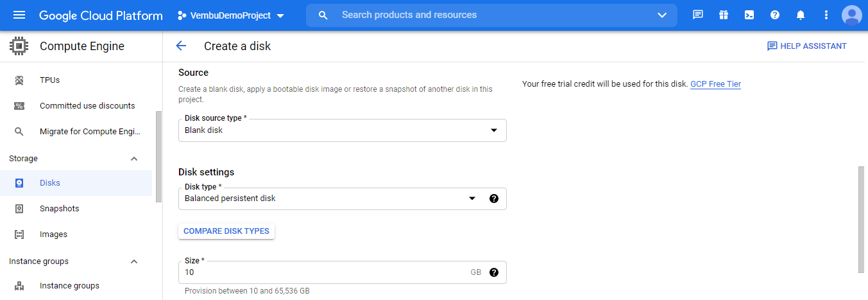This screenshot has width=868, height=300.
Task: Open the VembuDemoProject project selector
Action: 231,15
